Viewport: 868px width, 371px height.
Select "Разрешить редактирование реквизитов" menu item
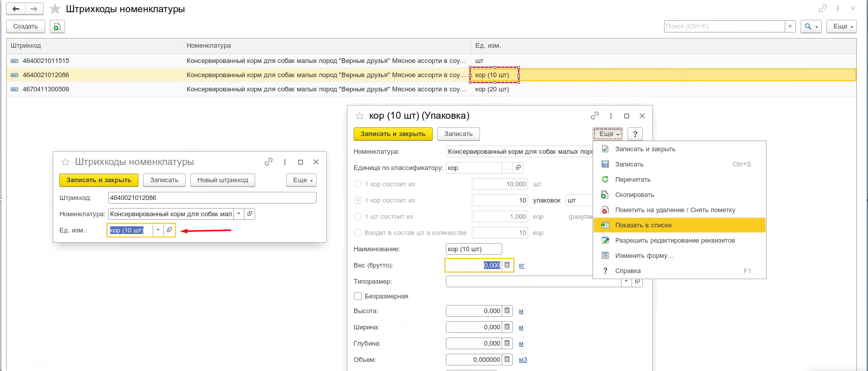[x=679, y=241]
